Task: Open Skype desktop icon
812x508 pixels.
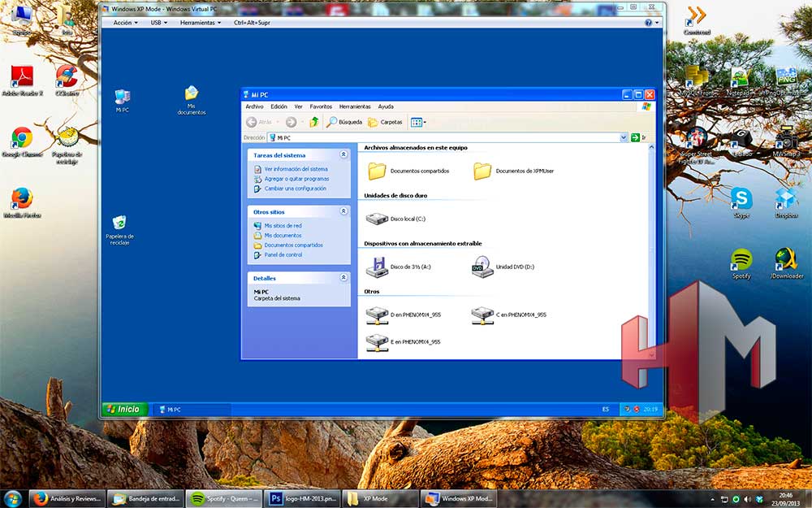Action: click(741, 202)
